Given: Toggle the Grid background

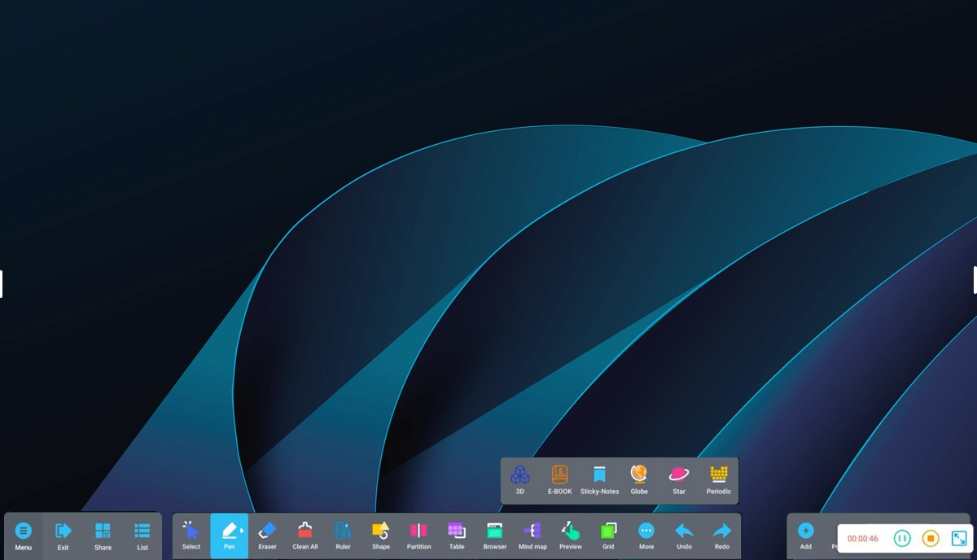Looking at the screenshot, I should coord(608,535).
